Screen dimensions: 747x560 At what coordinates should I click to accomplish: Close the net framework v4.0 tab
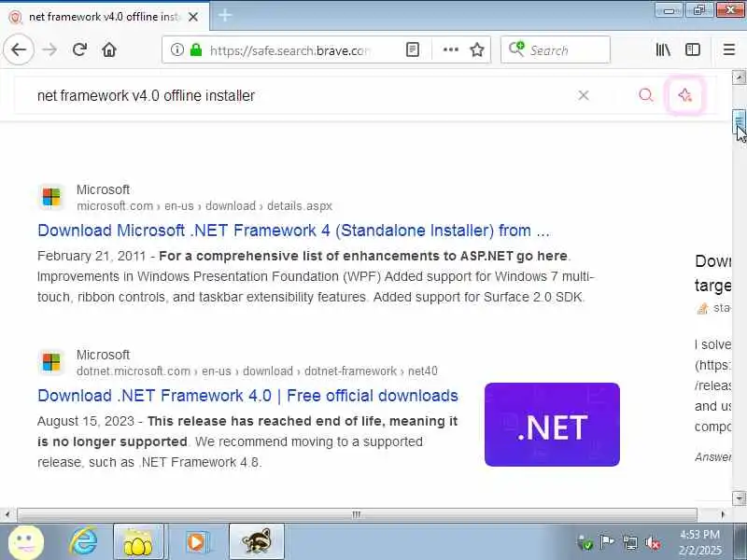[193, 17]
